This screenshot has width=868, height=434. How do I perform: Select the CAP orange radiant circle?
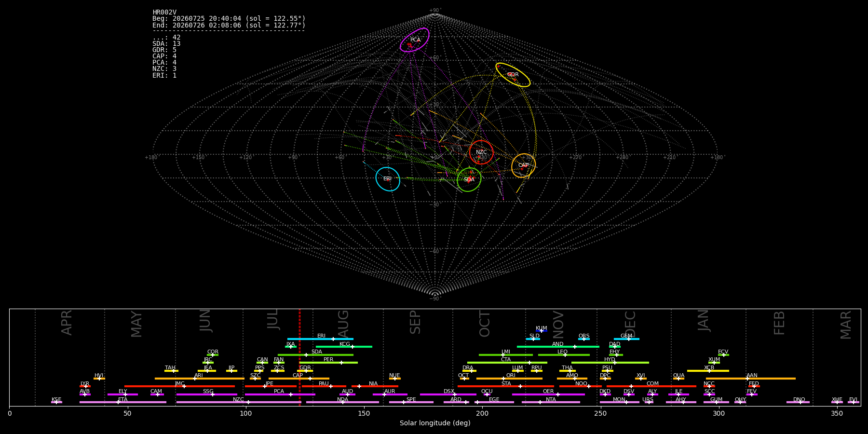tap(523, 165)
